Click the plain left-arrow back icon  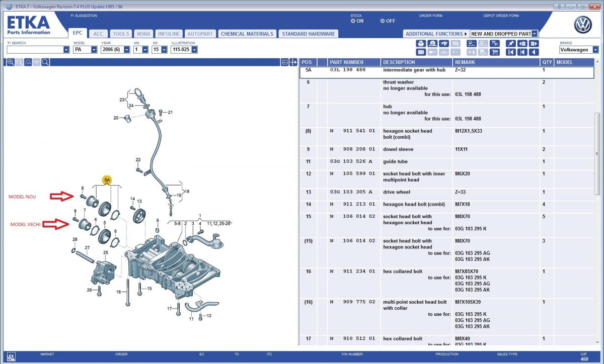[x=534, y=52]
